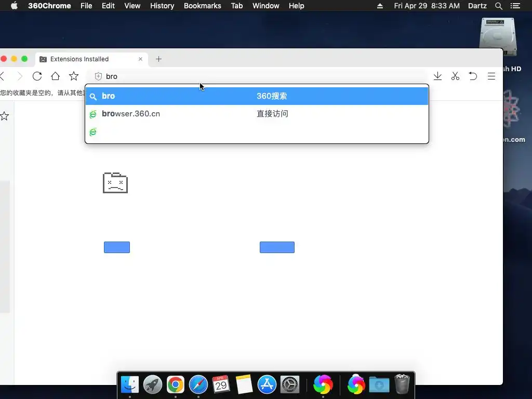Open the Notification Center list icon
The image size is (532, 399).
pos(515,6)
